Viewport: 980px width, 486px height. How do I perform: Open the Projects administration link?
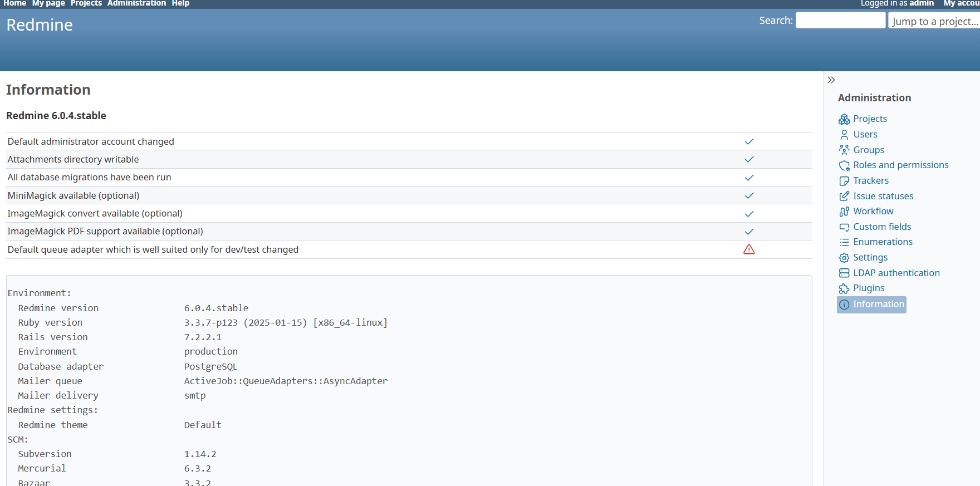[x=870, y=119]
